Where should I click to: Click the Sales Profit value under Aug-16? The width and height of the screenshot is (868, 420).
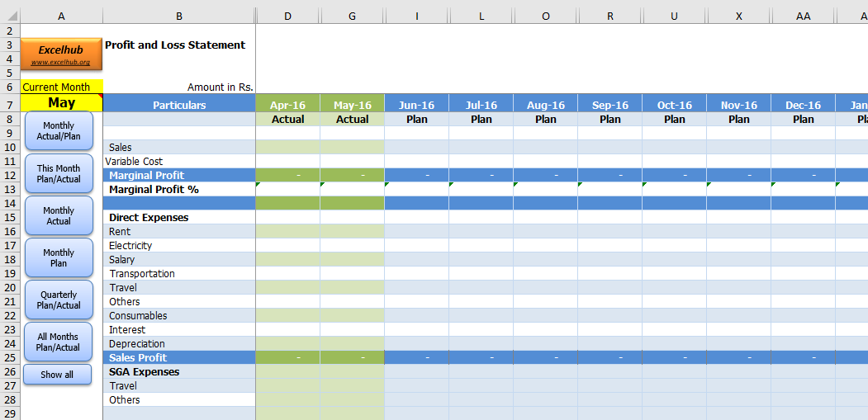pyautogui.click(x=546, y=357)
